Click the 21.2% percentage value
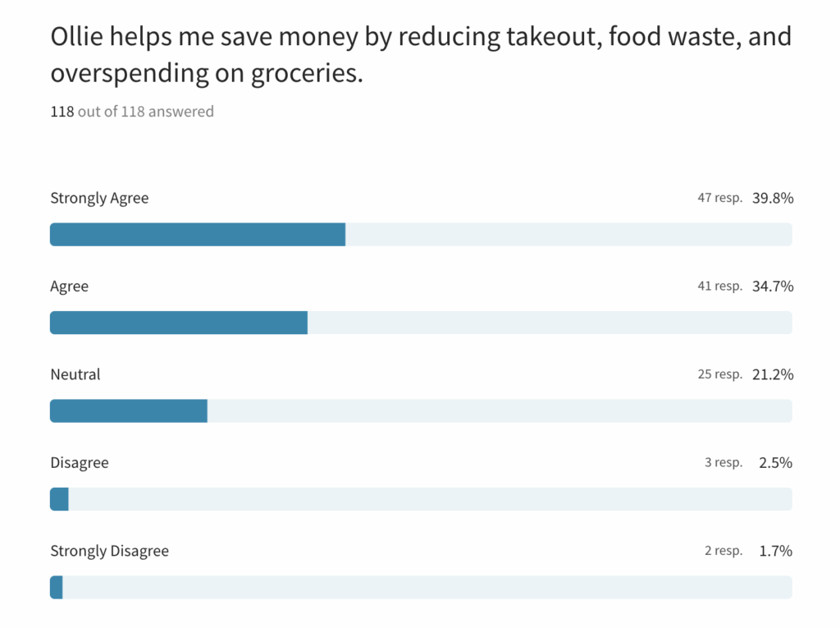 coord(772,374)
